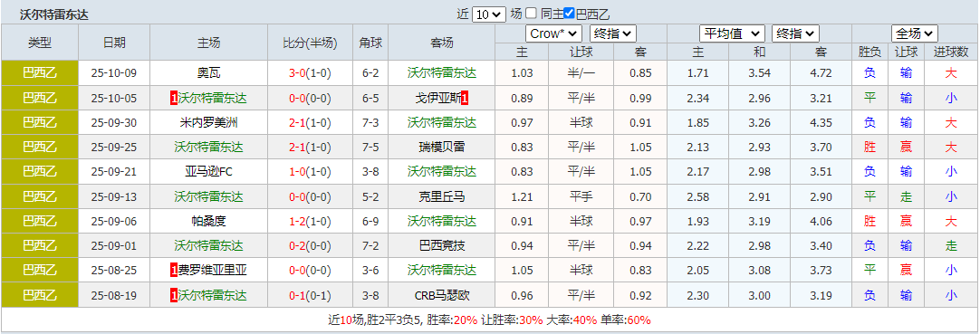Viewport: 980px width, 334px height.
Task: Click the red card badge beside 戈伊亚斯
Action: click(465, 98)
